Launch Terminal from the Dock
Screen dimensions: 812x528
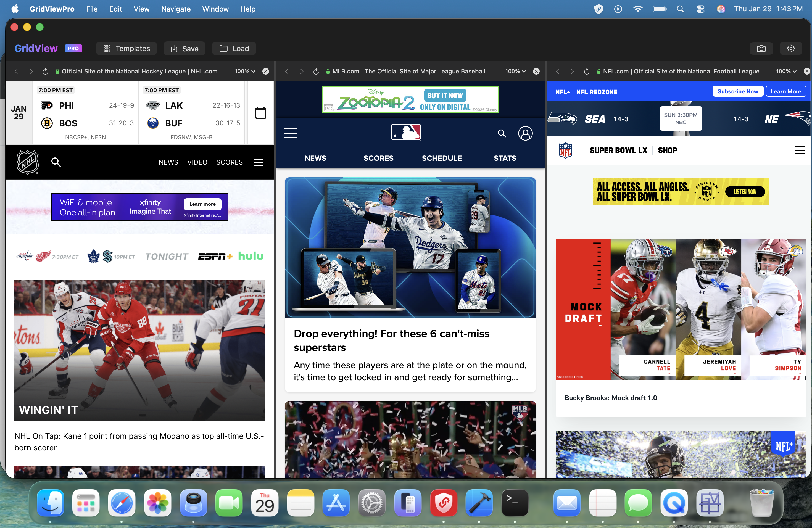pyautogui.click(x=515, y=503)
